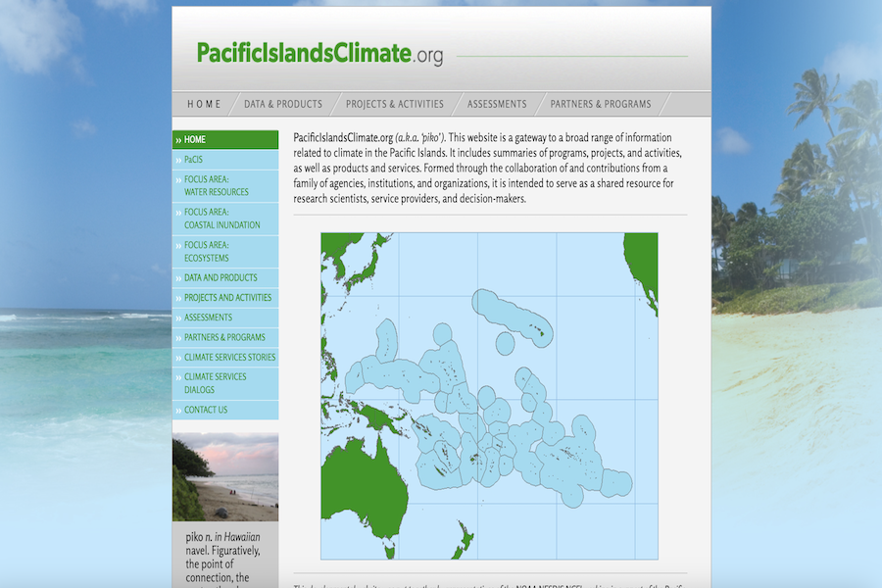Open Focus Area: Ecosystems sidebar link

[225, 252]
